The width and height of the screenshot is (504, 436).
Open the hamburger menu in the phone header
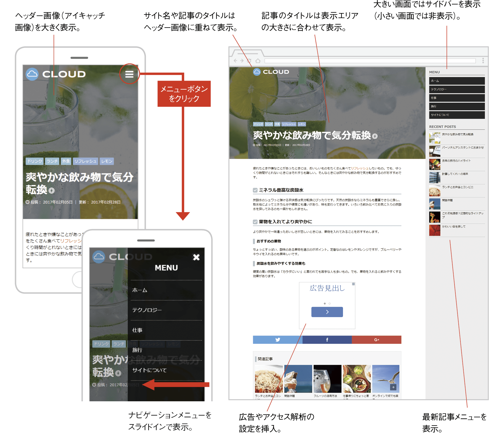tap(129, 74)
